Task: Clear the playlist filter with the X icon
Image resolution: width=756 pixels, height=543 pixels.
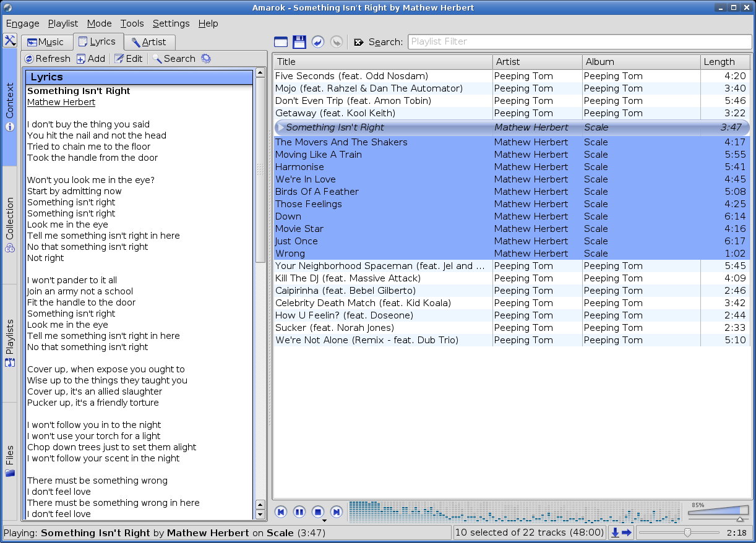Action: (359, 42)
